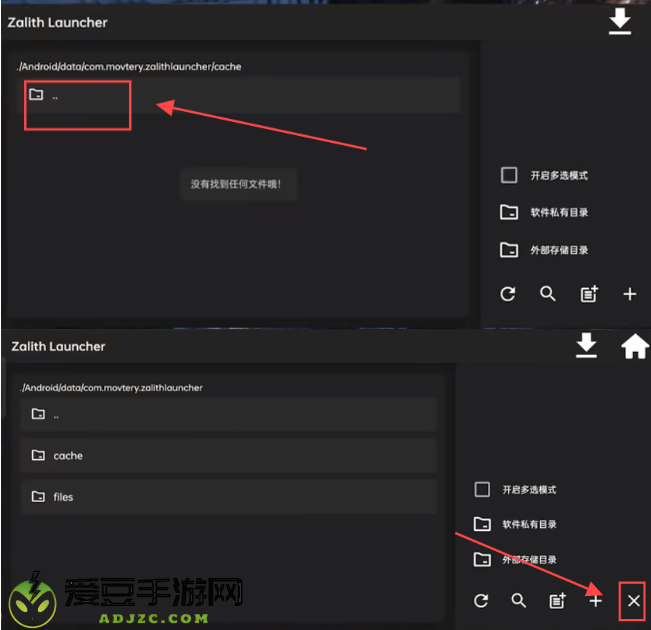
Task: Click 'Zalith Launcher' title in upper window
Action: tap(57, 22)
